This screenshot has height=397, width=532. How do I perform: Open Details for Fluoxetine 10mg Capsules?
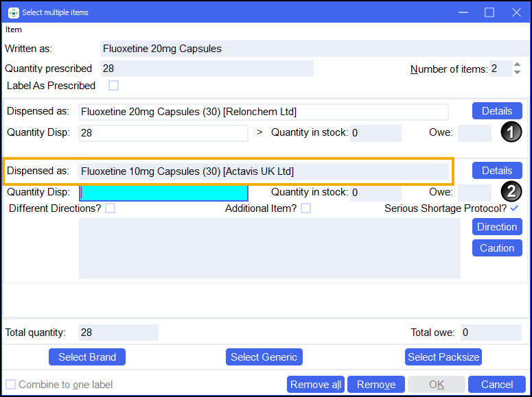click(496, 171)
